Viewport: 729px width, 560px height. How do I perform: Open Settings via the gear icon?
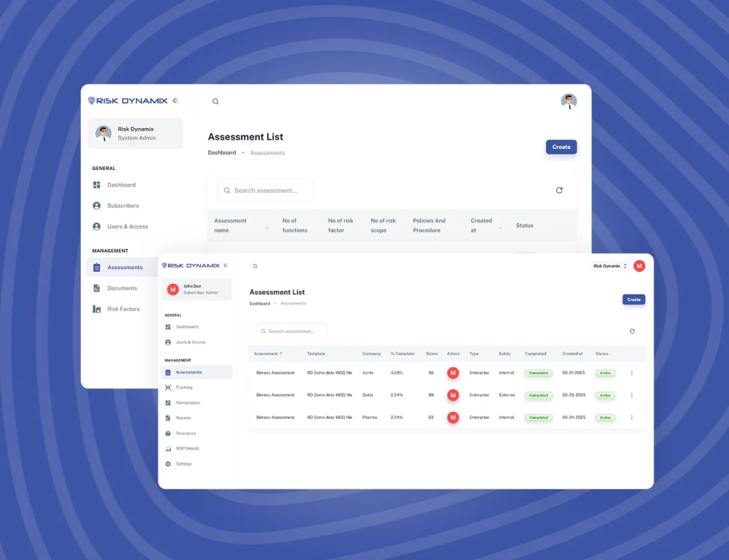[x=168, y=464]
